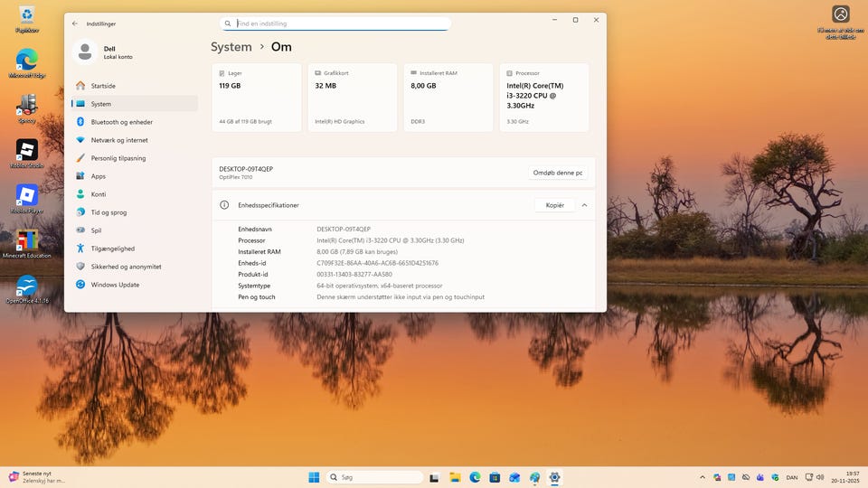
Task: Click the Microsoft Edge taskbar icon
Action: tap(475, 477)
